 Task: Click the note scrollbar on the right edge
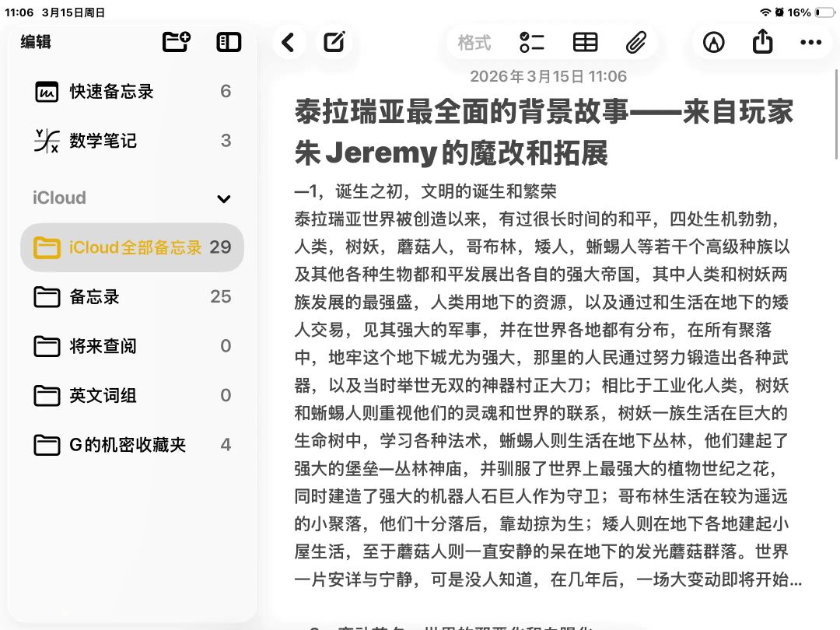[x=836, y=114]
